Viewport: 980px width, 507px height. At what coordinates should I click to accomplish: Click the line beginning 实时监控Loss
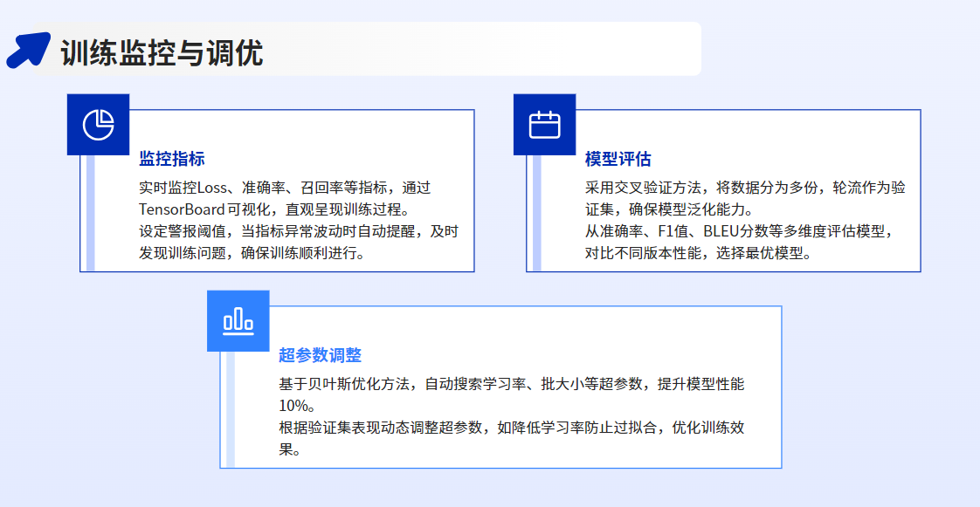click(x=285, y=188)
